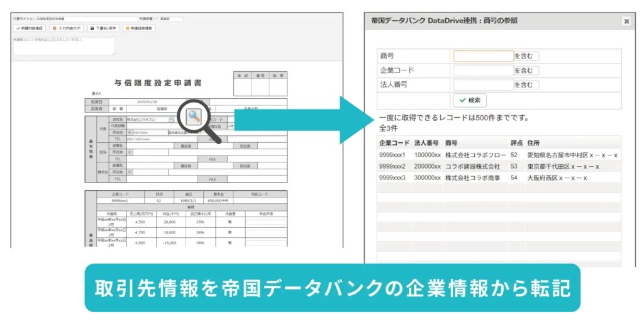Focus the 企業コード search input field

point(483,70)
